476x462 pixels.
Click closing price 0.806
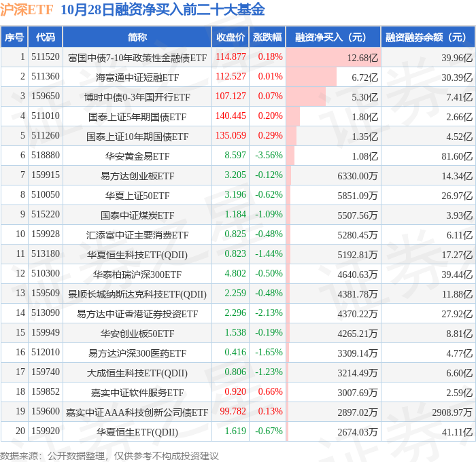coord(235,372)
